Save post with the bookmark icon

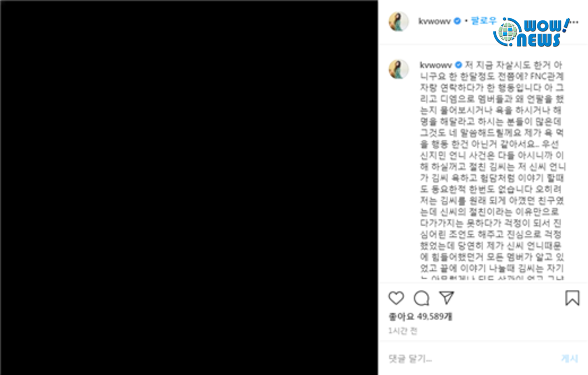point(572,298)
